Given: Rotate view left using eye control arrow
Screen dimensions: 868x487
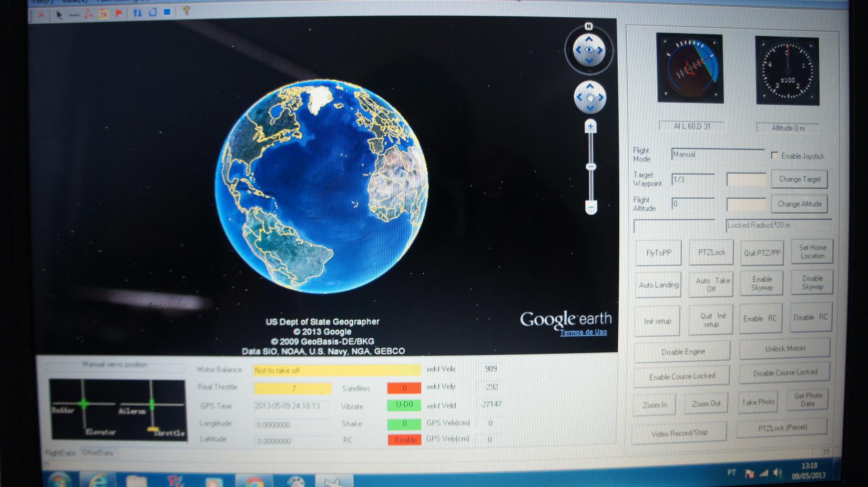Looking at the screenshot, I should [578, 50].
